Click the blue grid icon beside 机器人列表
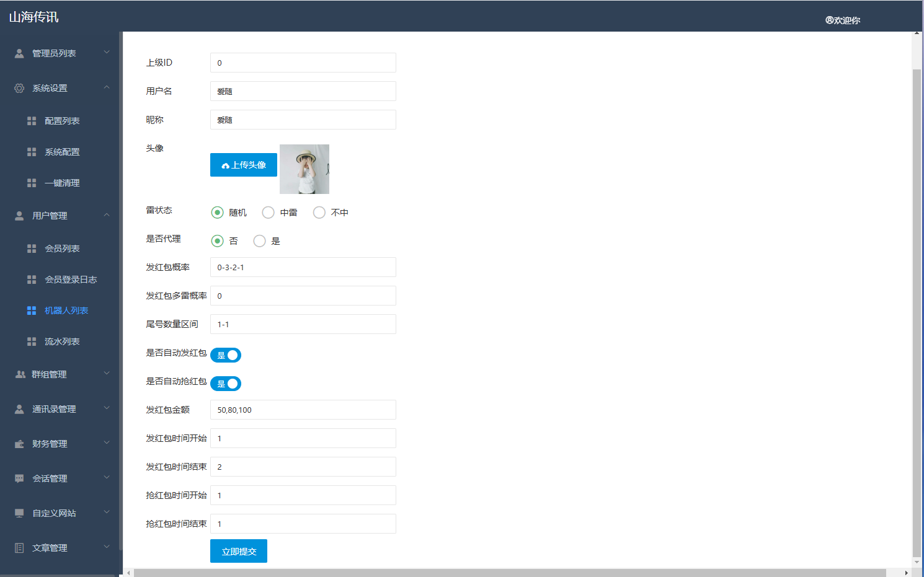The image size is (924, 577). 32,311
